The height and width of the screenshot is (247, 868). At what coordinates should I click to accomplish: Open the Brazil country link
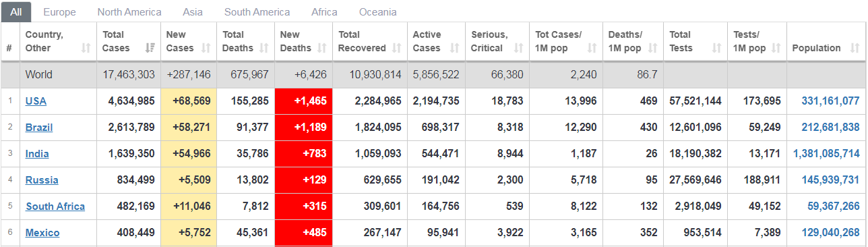[39, 128]
